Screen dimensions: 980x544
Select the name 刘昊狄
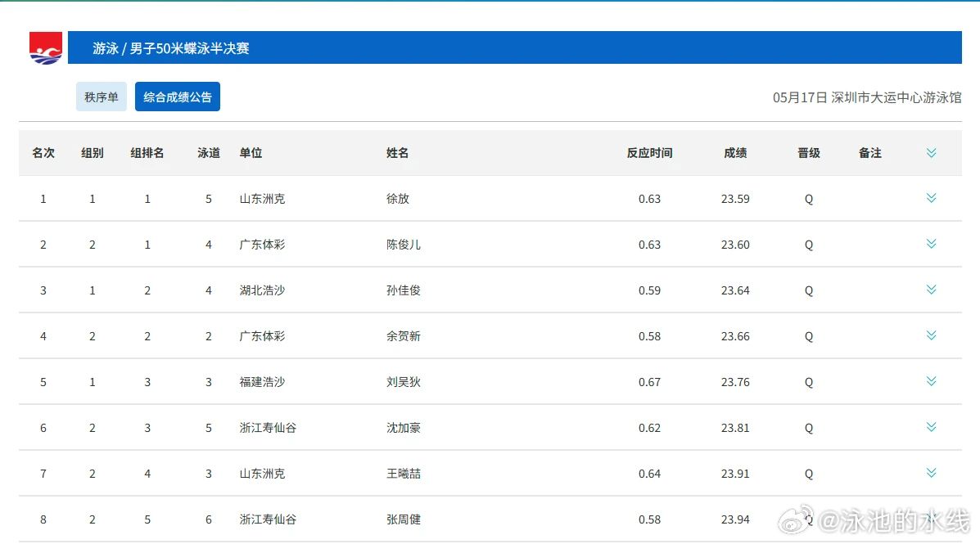pos(404,382)
